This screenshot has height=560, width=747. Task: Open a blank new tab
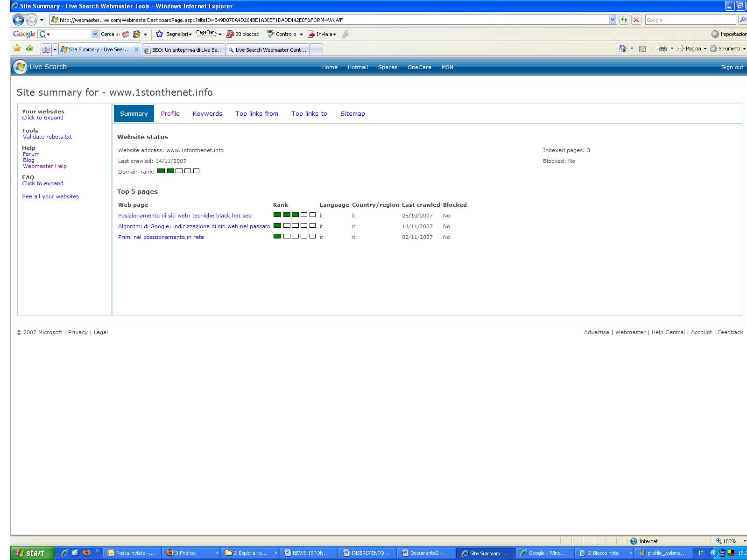[x=316, y=50]
